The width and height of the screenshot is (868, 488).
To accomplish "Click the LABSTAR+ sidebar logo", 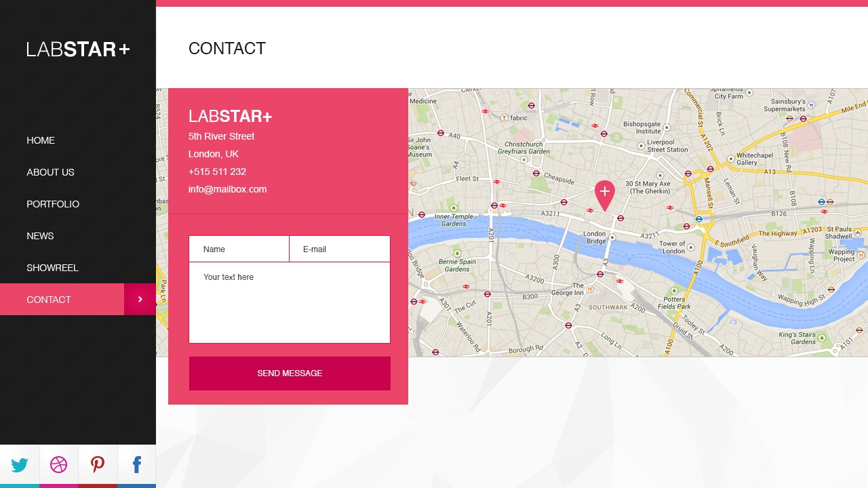I will tap(78, 49).
